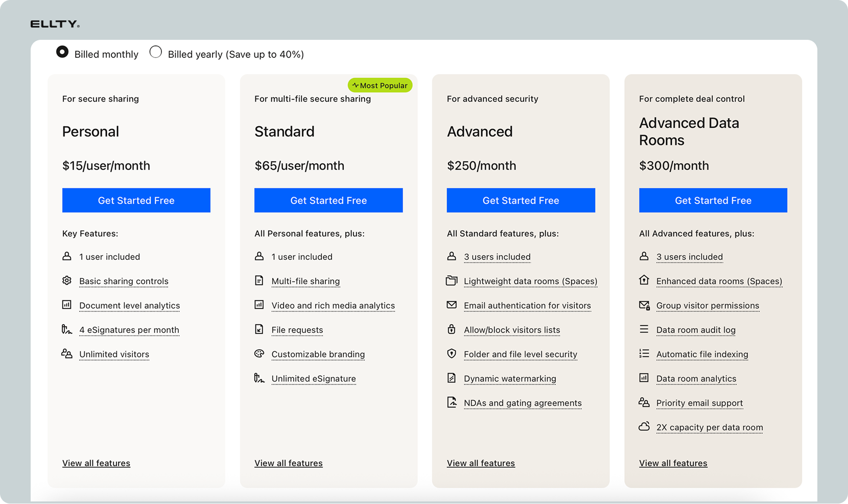Click the Most Popular badge
848x504 pixels.
point(380,85)
